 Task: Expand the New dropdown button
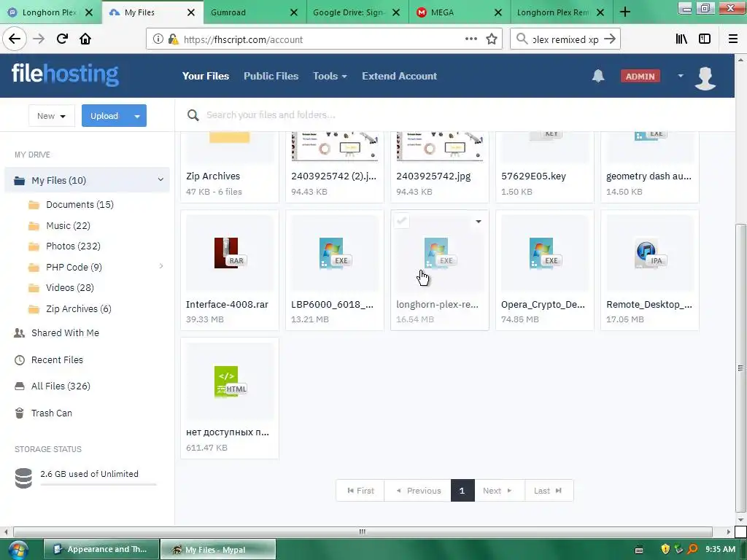[x=52, y=116]
